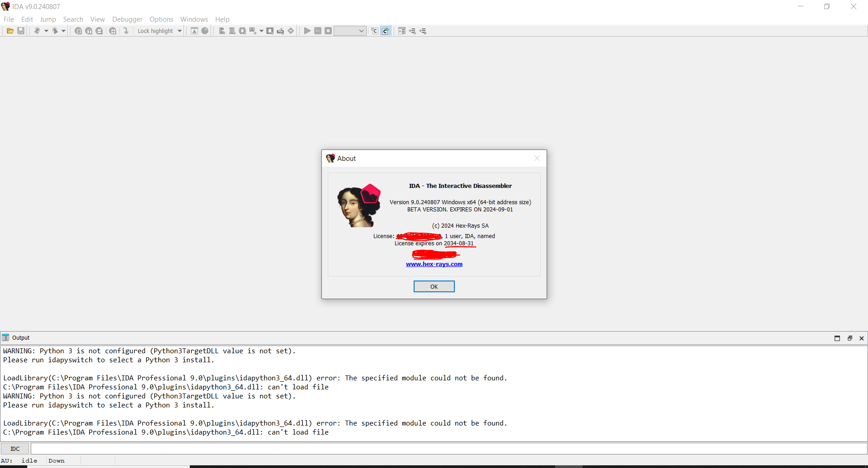
Task: Open the Options menu
Action: (x=161, y=19)
